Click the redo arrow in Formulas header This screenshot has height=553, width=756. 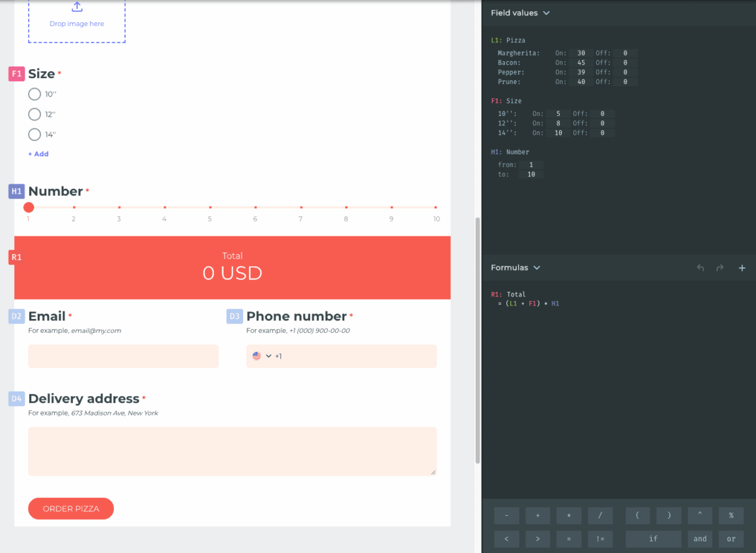(x=720, y=268)
